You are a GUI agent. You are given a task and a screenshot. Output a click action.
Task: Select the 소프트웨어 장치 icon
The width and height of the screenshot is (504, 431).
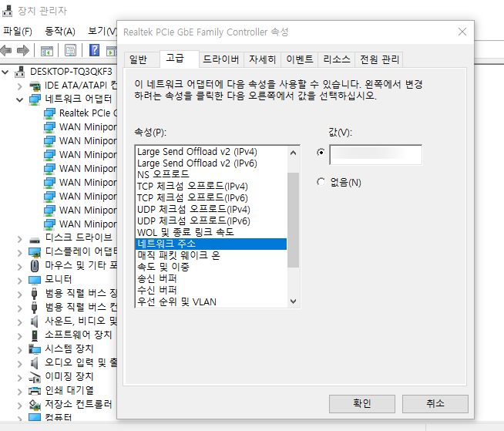(x=35, y=335)
